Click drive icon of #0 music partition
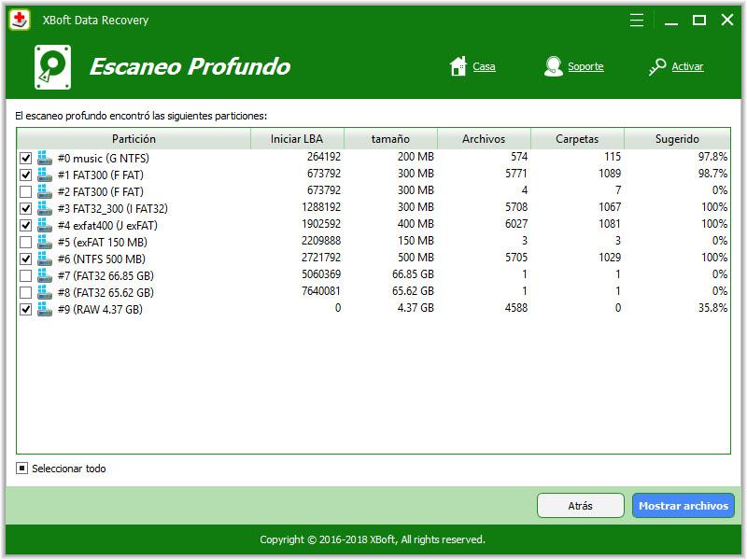The height and width of the screenshot is (560, 747). click(44, 158)
